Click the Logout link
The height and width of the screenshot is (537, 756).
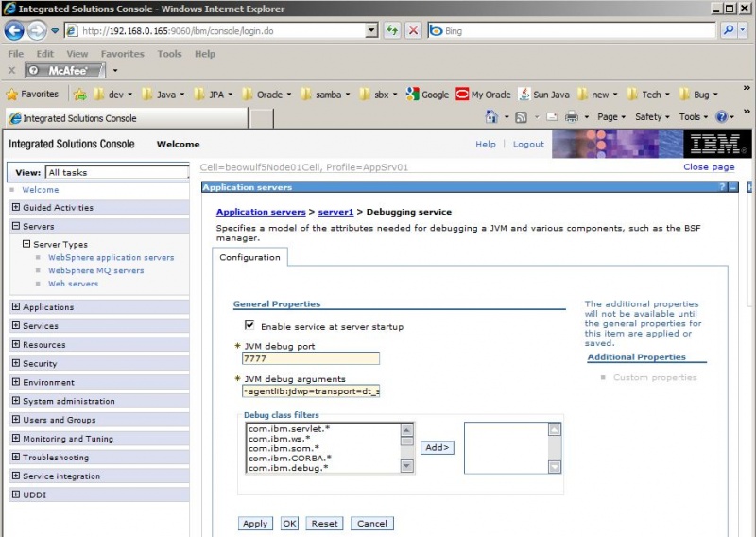click(528, 144)
